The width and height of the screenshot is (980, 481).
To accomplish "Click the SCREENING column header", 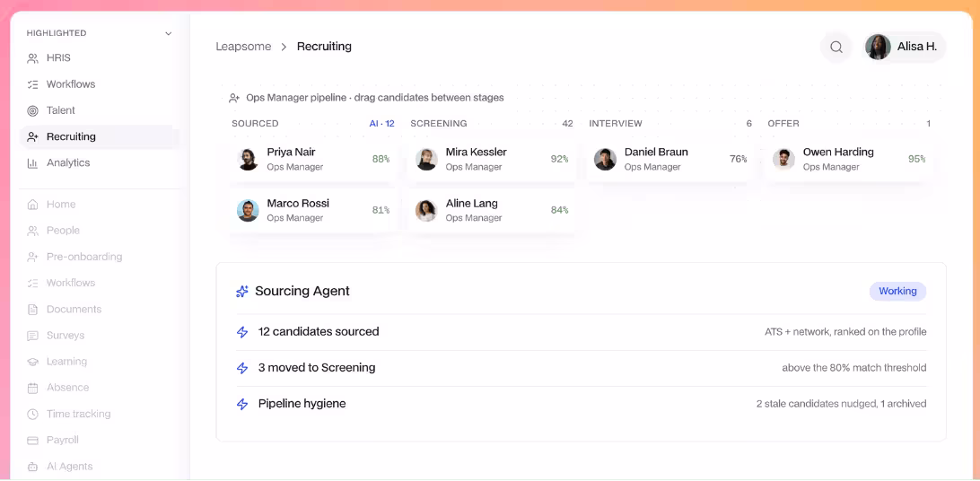I will [439, 124].
